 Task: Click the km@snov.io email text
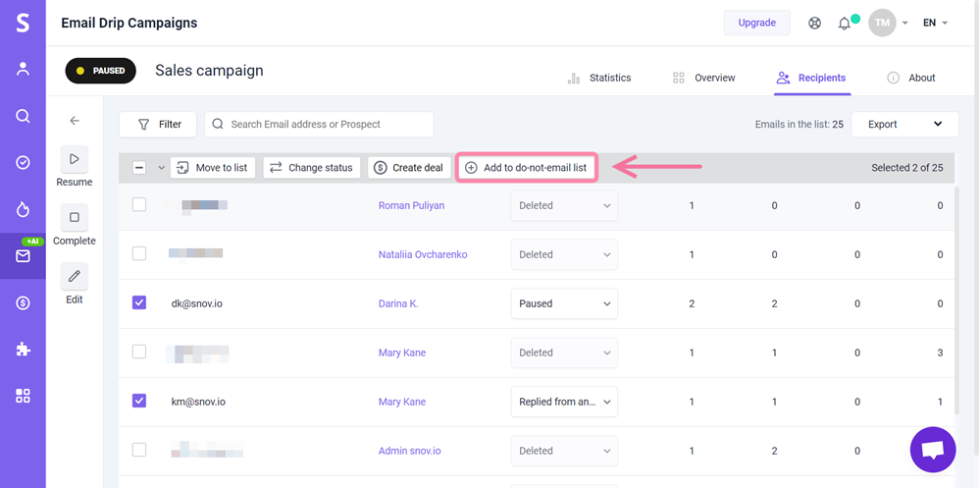(198, 402)
